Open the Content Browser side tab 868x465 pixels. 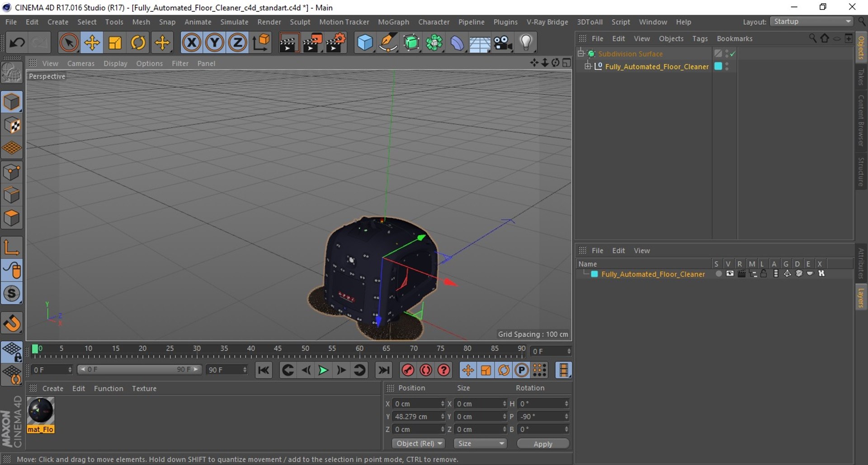point(862,120)
